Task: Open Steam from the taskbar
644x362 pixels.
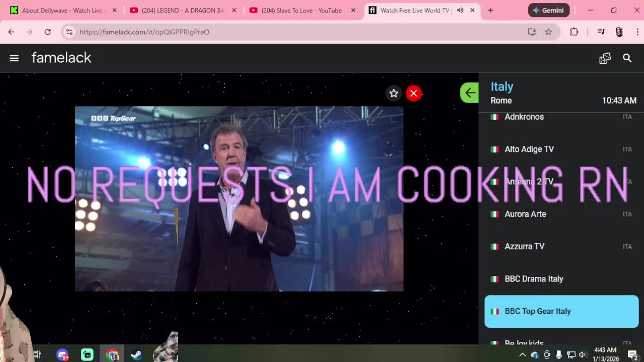Action: point(136,355)
